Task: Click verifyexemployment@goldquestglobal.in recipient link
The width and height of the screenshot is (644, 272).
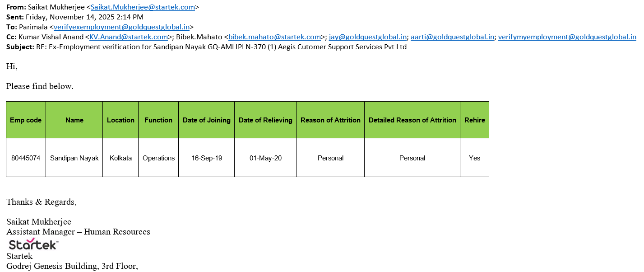Action: (121, 27)
